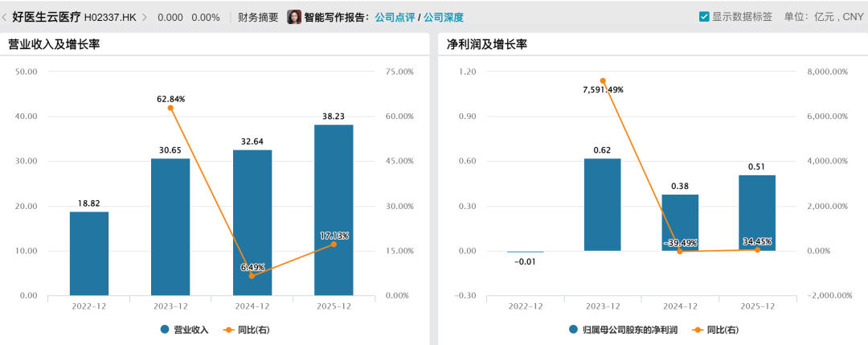Image resolution: width=868 pixels, height=345 pixels.
Task: Click the 归属母公司股东的净利润 legend marker
Action: pyautogui.click(x=574, y=330)
